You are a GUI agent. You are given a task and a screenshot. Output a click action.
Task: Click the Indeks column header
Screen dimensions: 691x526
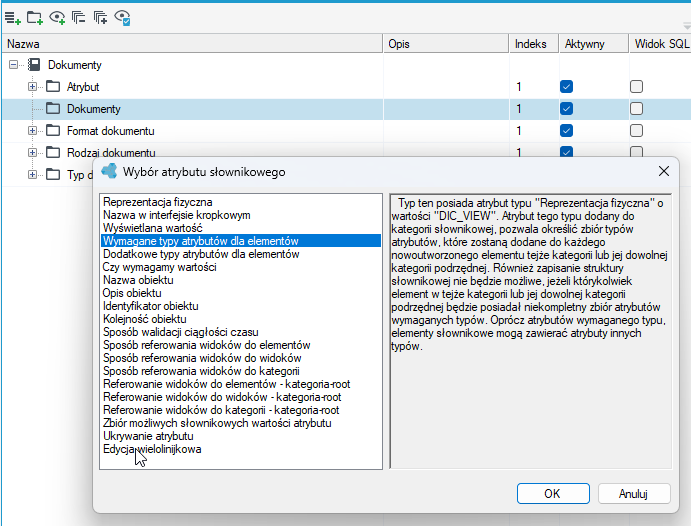click(534, 44)
